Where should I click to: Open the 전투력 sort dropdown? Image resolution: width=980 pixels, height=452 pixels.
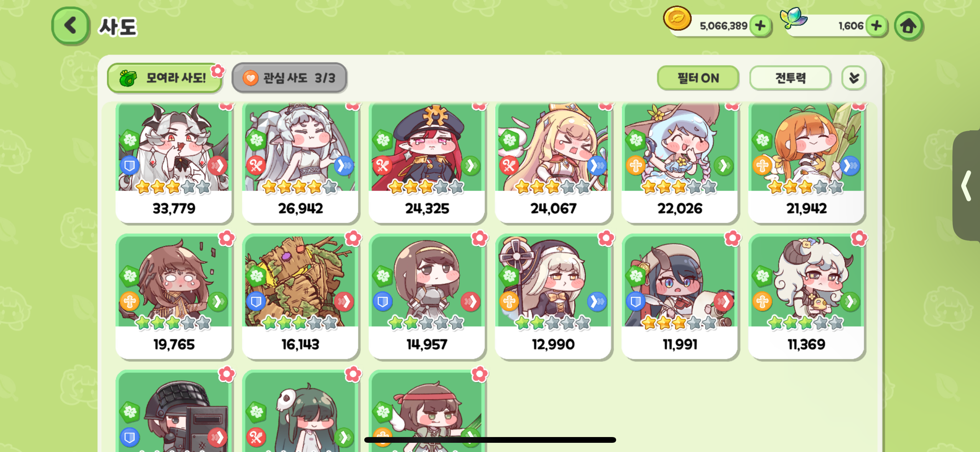(x=790, y=78)
